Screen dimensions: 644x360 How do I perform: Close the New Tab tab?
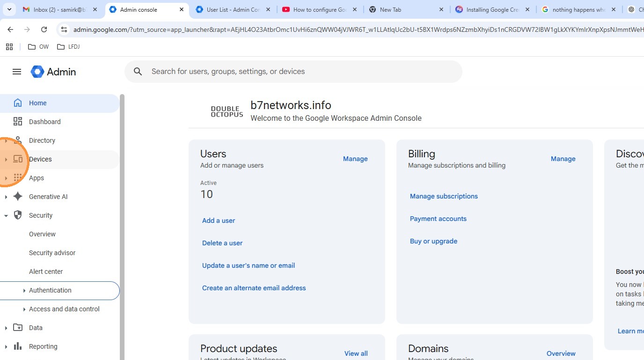441,9
